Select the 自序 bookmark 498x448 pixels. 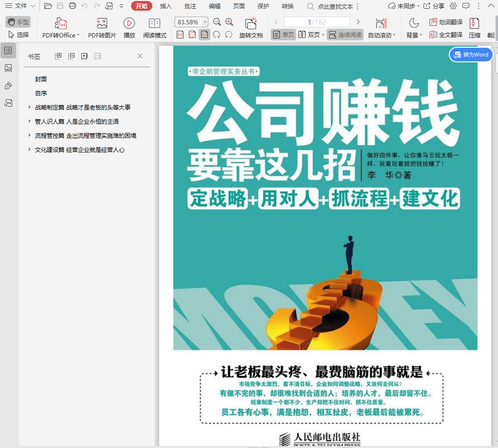tap(41, 93)
